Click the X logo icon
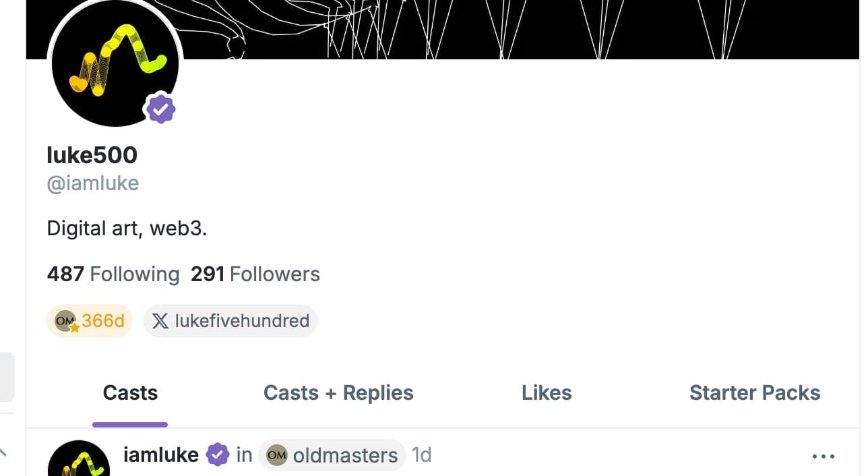Screen dimensions: 868x476 tap(160, 321)
